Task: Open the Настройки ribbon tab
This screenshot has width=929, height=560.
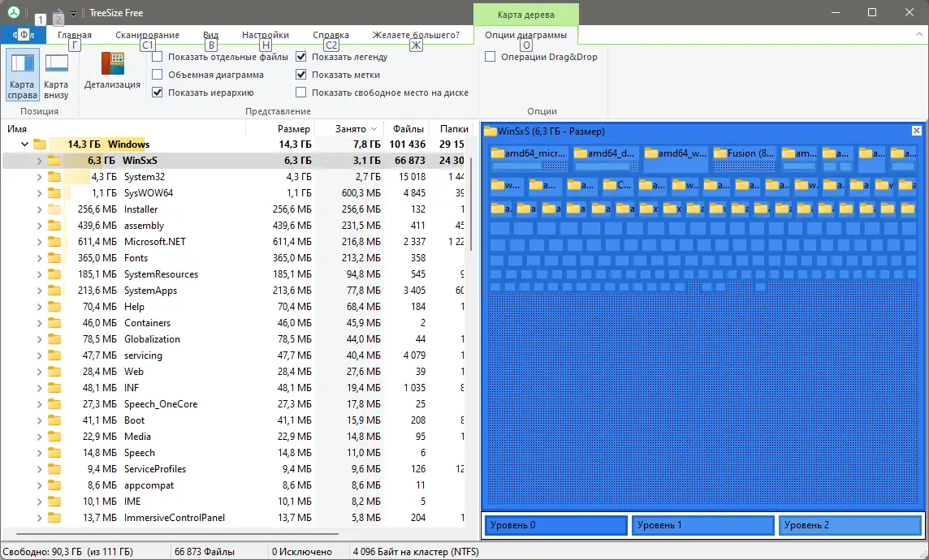Action: (x=266, y=35)
